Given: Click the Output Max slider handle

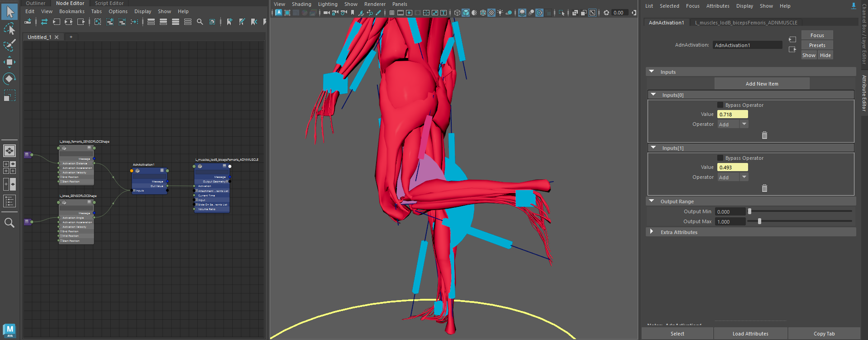Looking at the screenshot, I should 759,221.
